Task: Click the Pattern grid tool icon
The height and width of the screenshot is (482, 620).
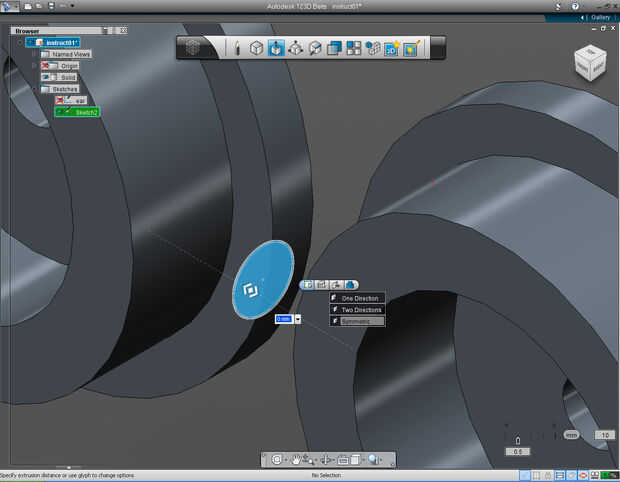Action: coord(354,48)
